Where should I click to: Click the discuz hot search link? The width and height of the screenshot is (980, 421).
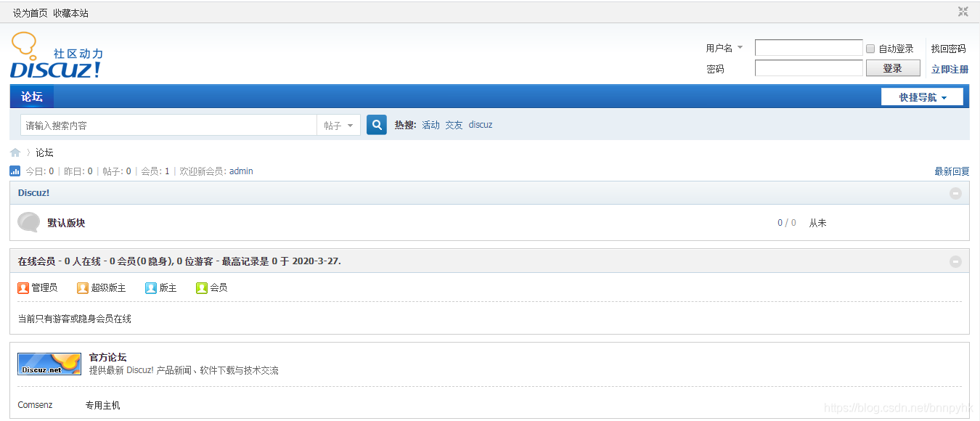481,125
